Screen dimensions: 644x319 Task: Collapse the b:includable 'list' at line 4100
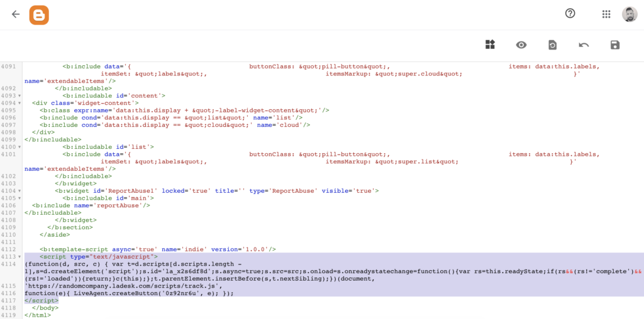(20, 147)
